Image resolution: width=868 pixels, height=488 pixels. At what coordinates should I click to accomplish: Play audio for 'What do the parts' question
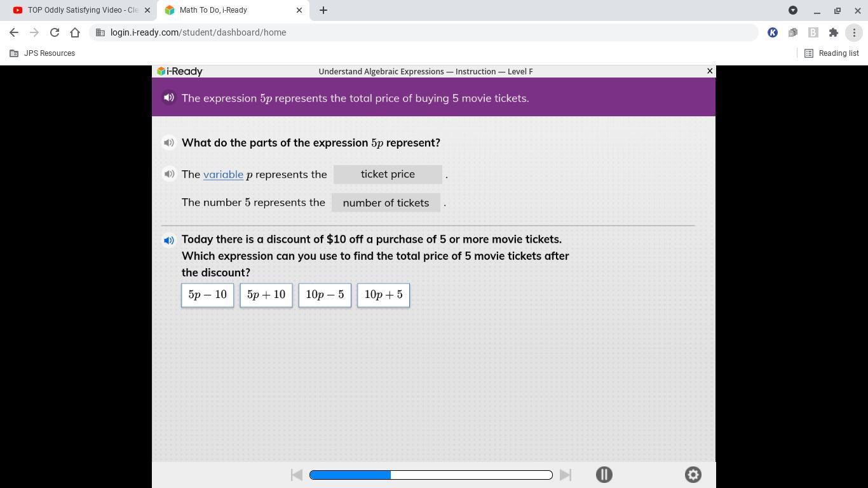coord(168,142)
